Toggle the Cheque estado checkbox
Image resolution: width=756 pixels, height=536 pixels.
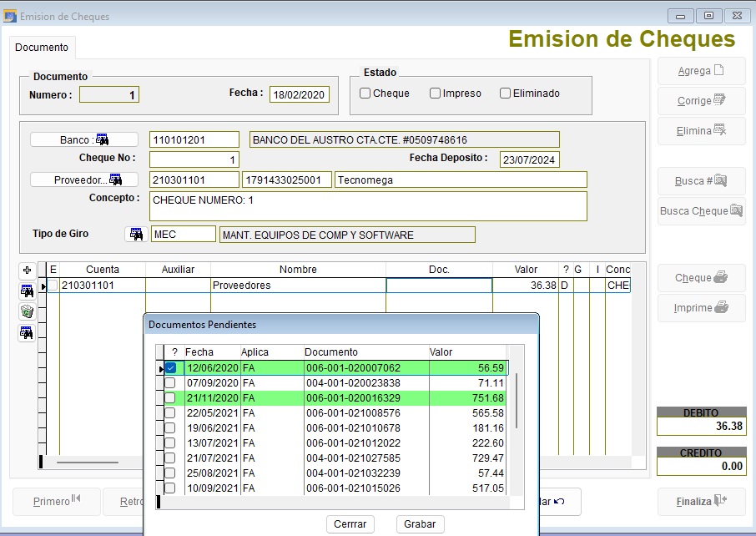365,94
